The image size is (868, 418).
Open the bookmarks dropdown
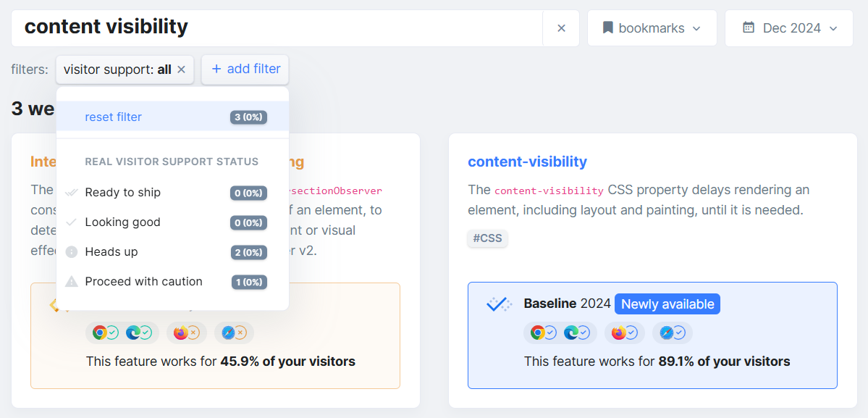coord(652,28)
